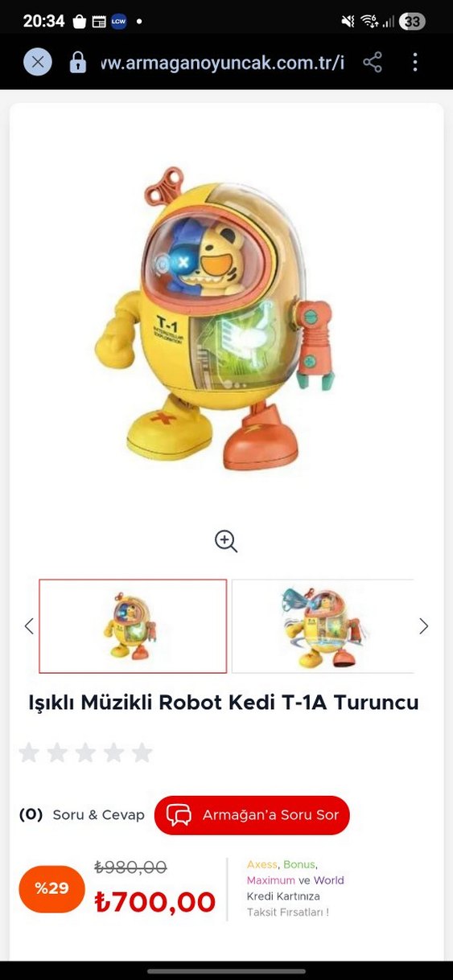Screen dimensions: 453x980
Task: Click the Armağan'a Soru Sor button
Action: click(x=252, y=815)
